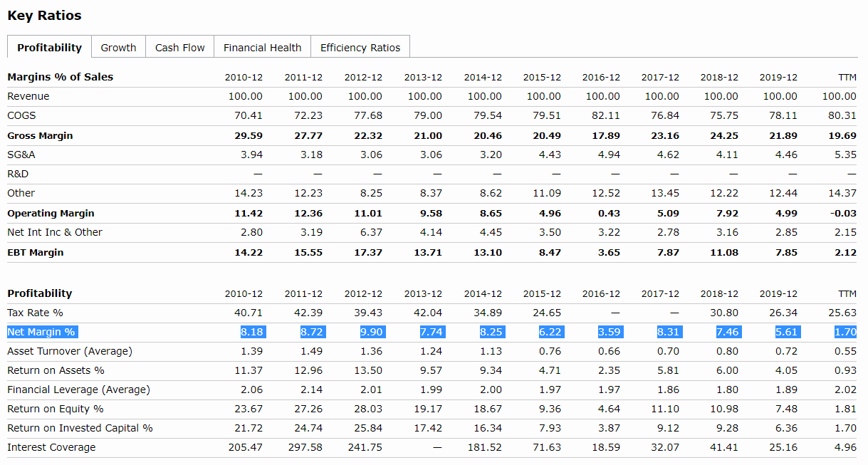Click the Asset Turnover (Average) label
Image resolution: width=868 pixels, height=465 pixels.
pyautogui.click(x=70, y=351)
